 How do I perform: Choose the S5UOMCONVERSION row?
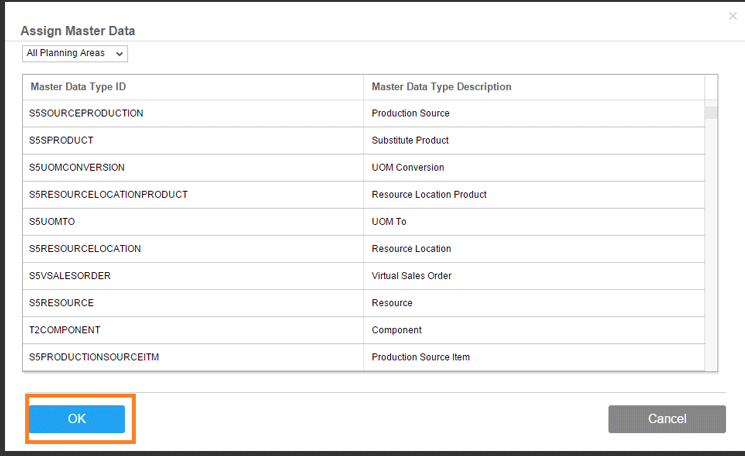pos(77,167)
